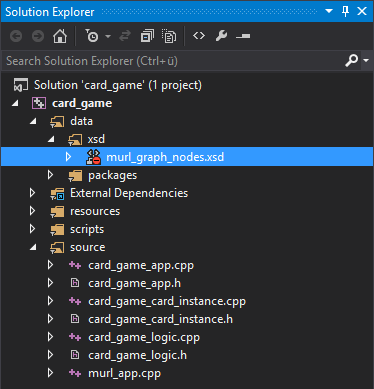This screenshot has height=389, width=374.
Task: Select card_game_app.h file
Action: (135, 284)
